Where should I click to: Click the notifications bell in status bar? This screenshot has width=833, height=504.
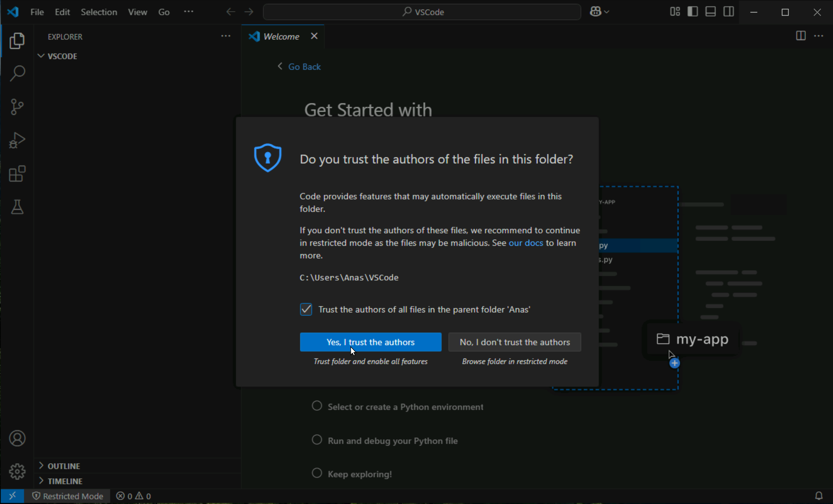click(x=818, y=496)
